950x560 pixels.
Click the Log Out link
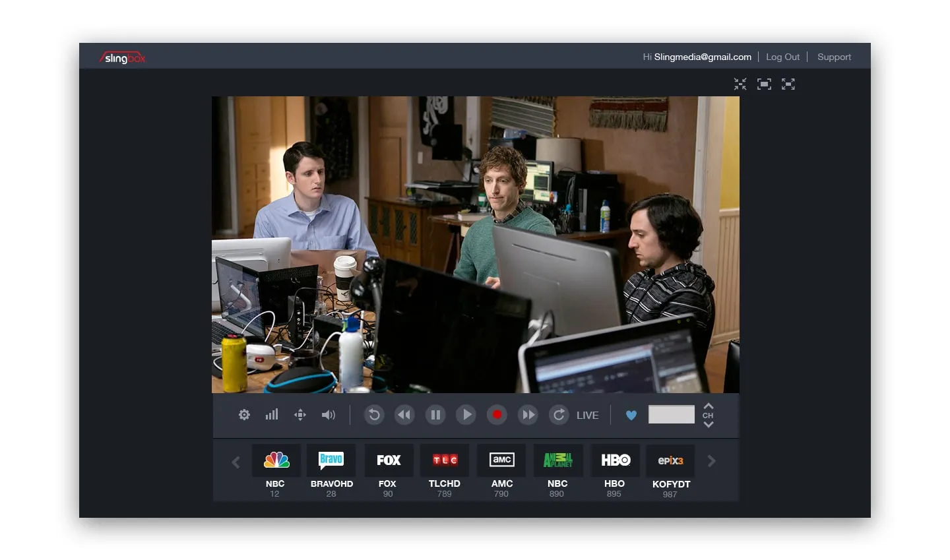point(782,57)
